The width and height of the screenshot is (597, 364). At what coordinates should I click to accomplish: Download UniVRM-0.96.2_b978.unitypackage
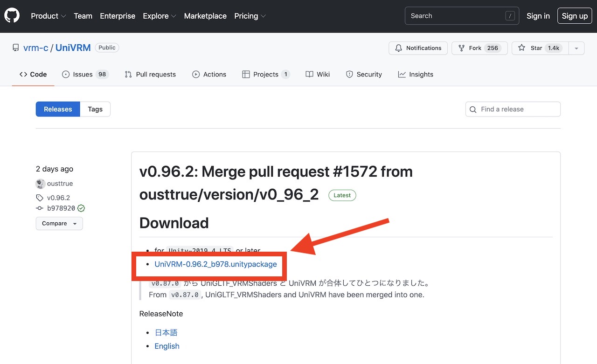(215, 264)
